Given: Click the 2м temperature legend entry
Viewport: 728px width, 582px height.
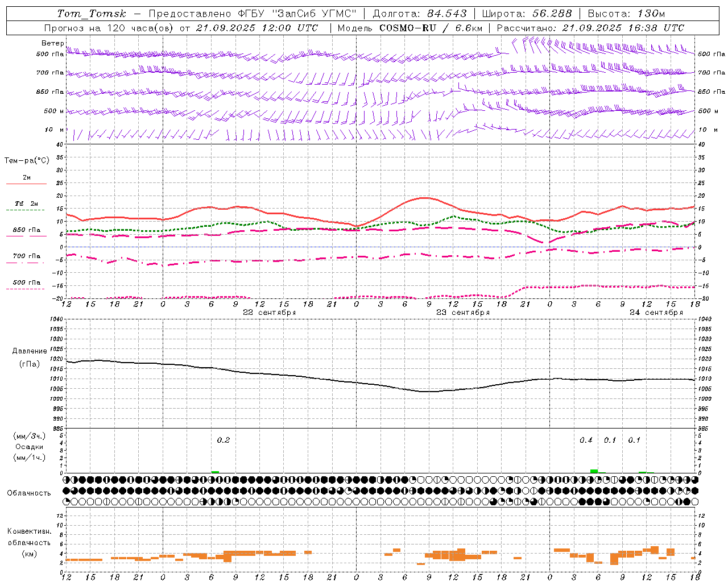Looking at the screenshot, I should click(x=27, y=177).
